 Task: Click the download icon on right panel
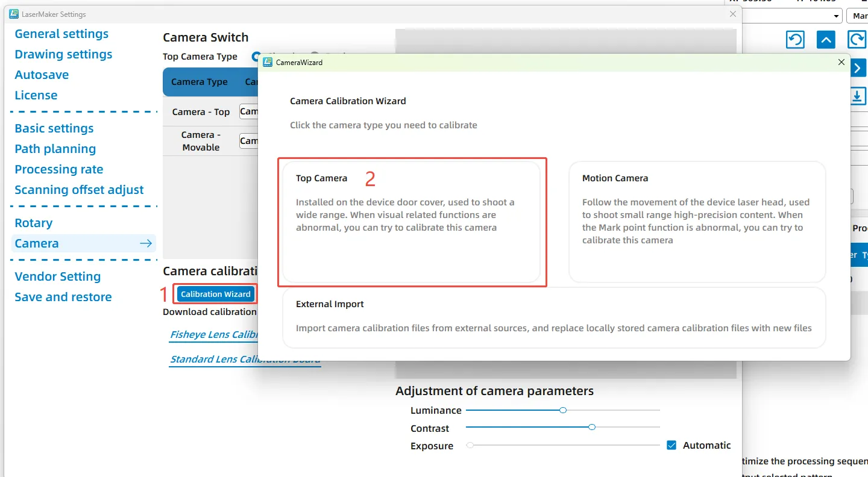(x=858, y=96)
